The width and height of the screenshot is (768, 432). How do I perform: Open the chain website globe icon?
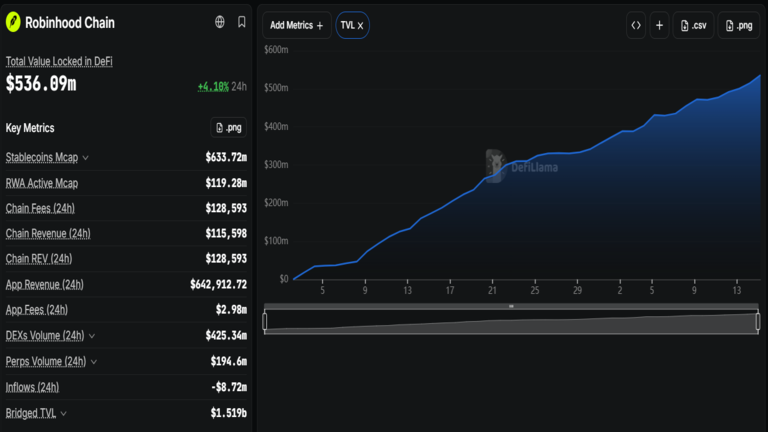[x=220, y=22]
